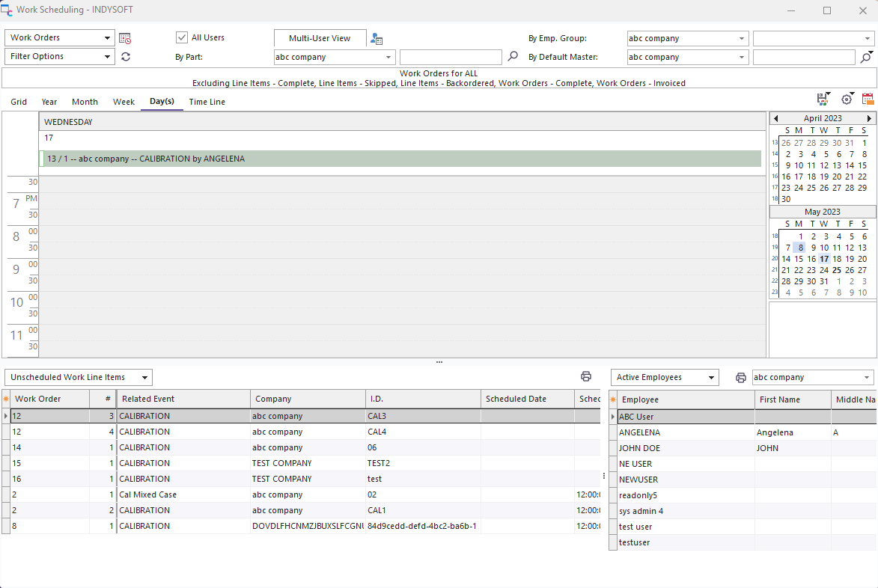Click the Multi-User View button
This screenshot has height=588, width=878.
(320, 38)
